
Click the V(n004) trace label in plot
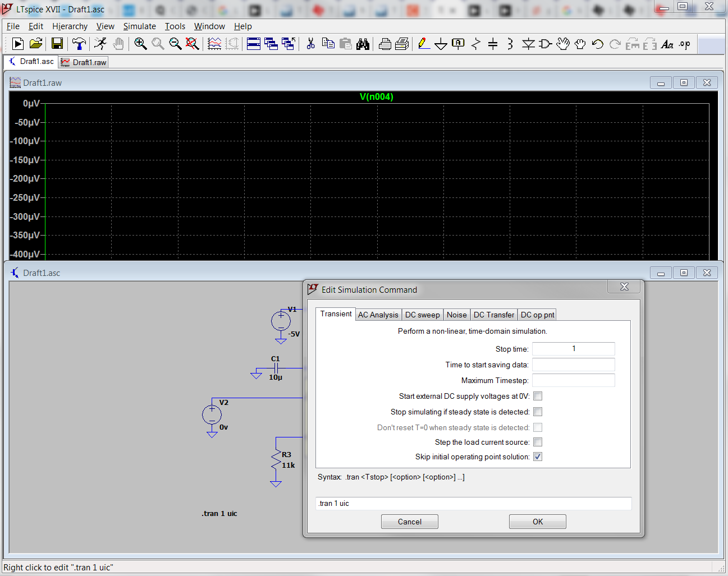click(376, 96)
